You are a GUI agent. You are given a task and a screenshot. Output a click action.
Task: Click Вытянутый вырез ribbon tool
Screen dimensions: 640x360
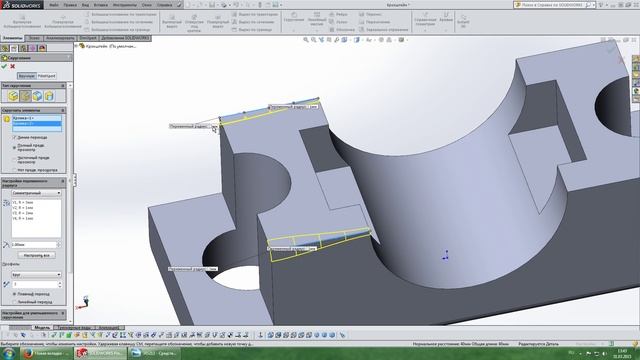coord(172,21)
